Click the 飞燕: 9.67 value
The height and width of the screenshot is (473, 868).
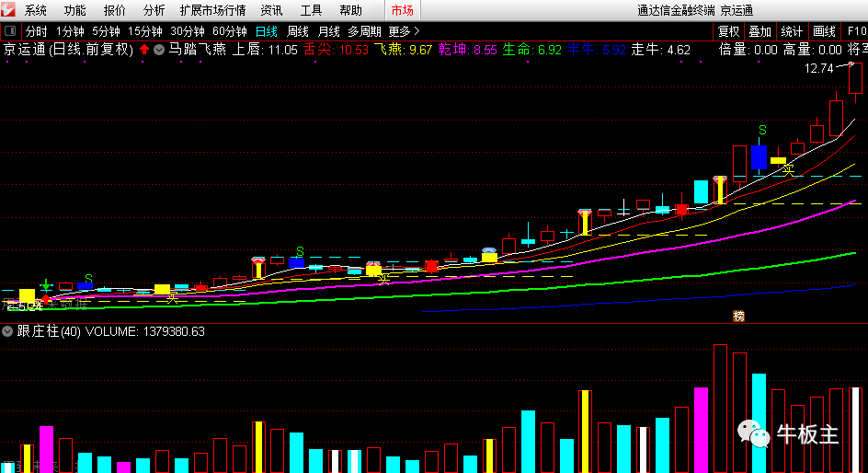(403, 50)
